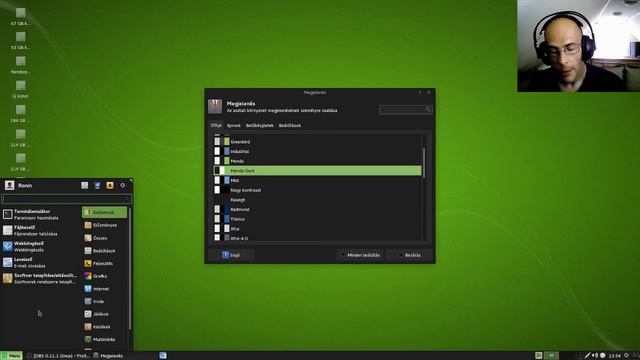This screenshot has width=640, height=360.
Task: Open the 184 GB volume desktop icon
Action: (x=20, y=114)
